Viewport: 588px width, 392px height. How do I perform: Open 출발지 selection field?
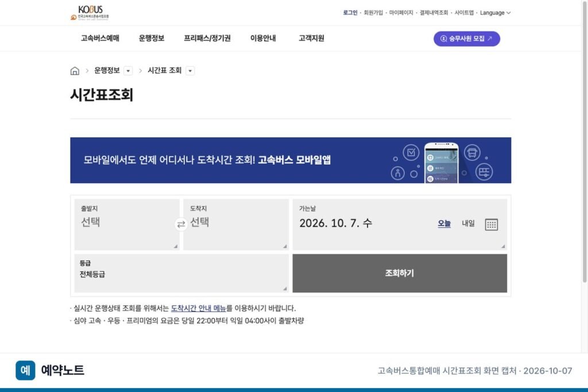pos(127,224)
